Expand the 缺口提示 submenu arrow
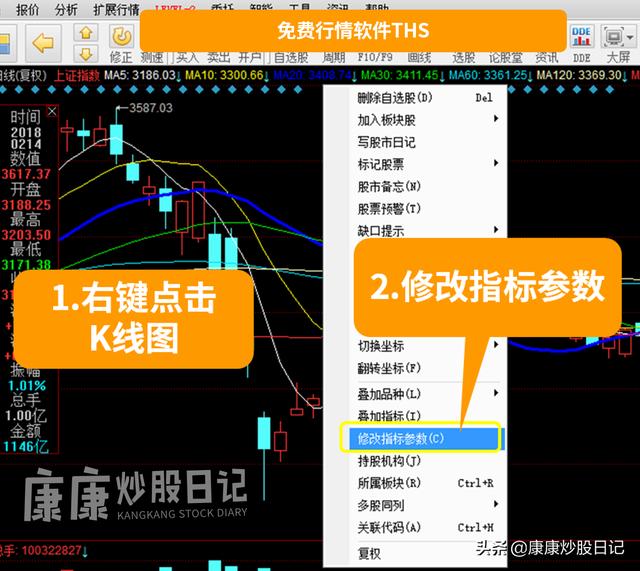This screenshot has height=571, width=640. pyautogui.click(x=496, y=229)
